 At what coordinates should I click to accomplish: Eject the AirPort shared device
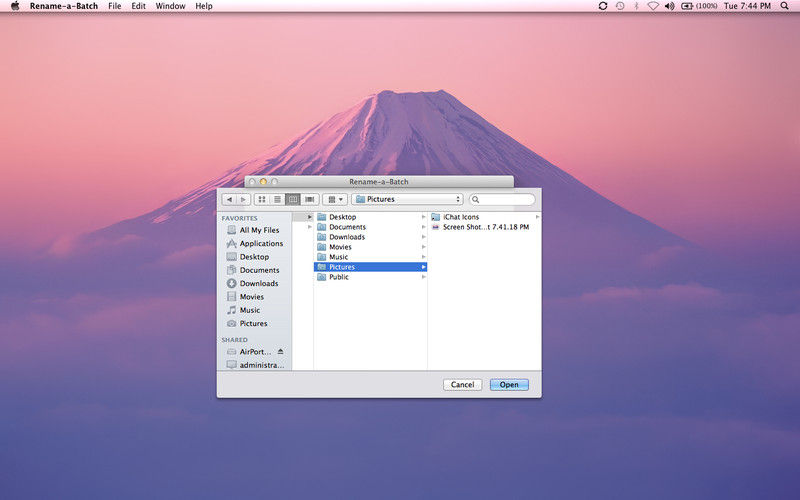[x=281, y=352]
